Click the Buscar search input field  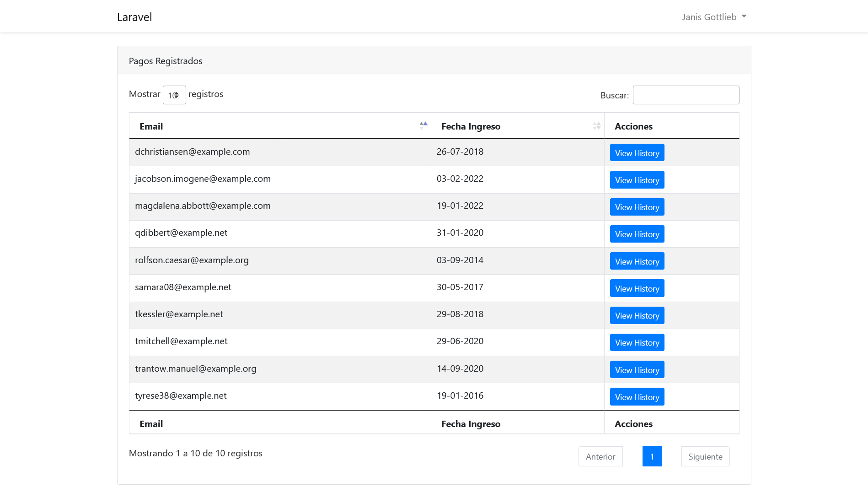[686, 95]
